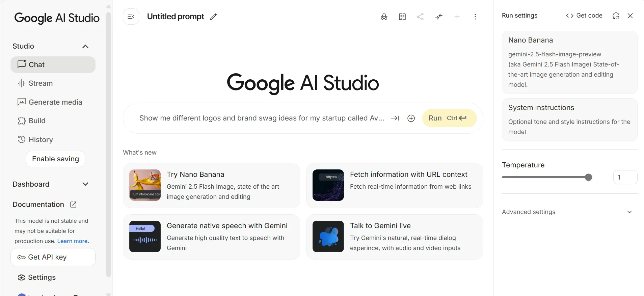The width and height of the screenshot is (644, 296).
Task: Click the tab-insert arrow icon in prompt box
Action: click(395, 118)
